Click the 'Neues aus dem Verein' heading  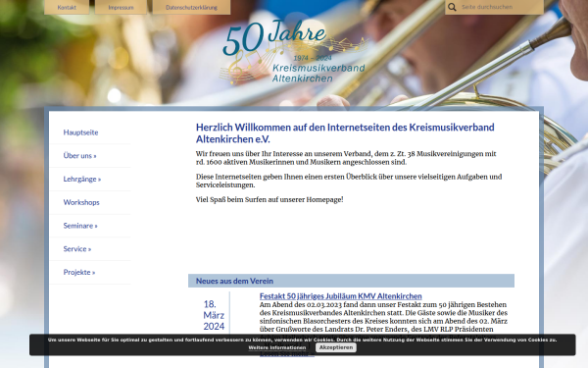point(234,281)
